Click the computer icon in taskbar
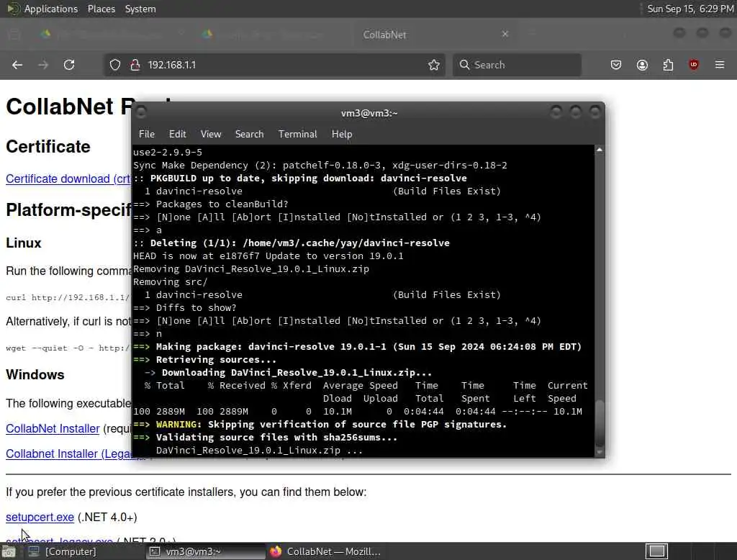 pos(33,551)
